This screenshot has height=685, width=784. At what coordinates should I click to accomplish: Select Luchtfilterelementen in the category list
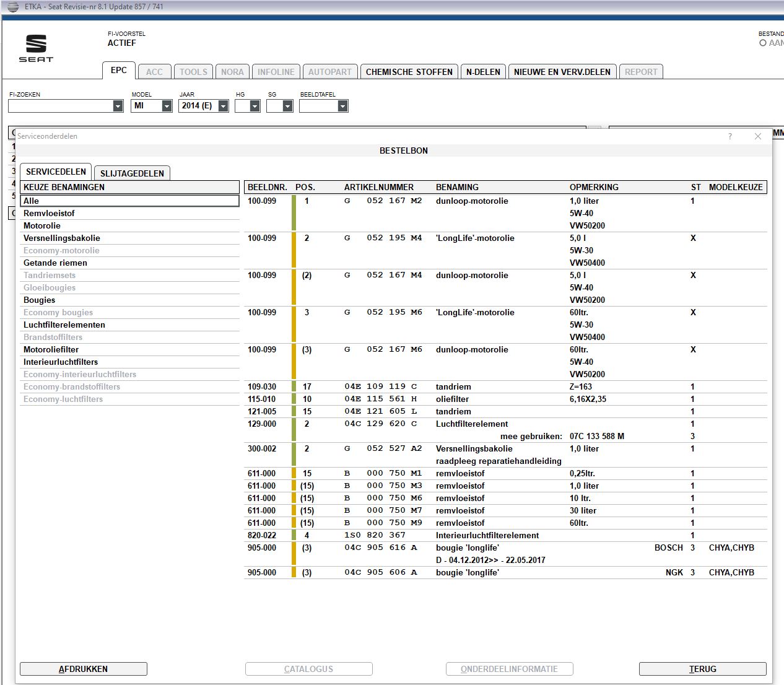click(x=64, y=325)
